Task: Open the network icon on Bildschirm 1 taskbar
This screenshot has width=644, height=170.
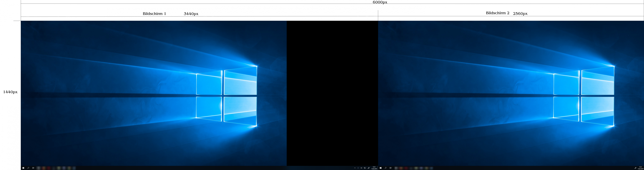Action: click(365, 168)
